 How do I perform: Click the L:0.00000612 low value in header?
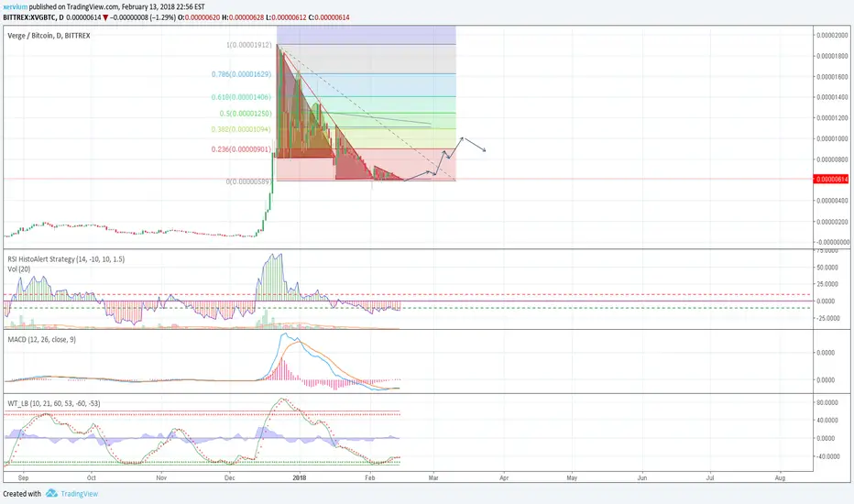286,17
